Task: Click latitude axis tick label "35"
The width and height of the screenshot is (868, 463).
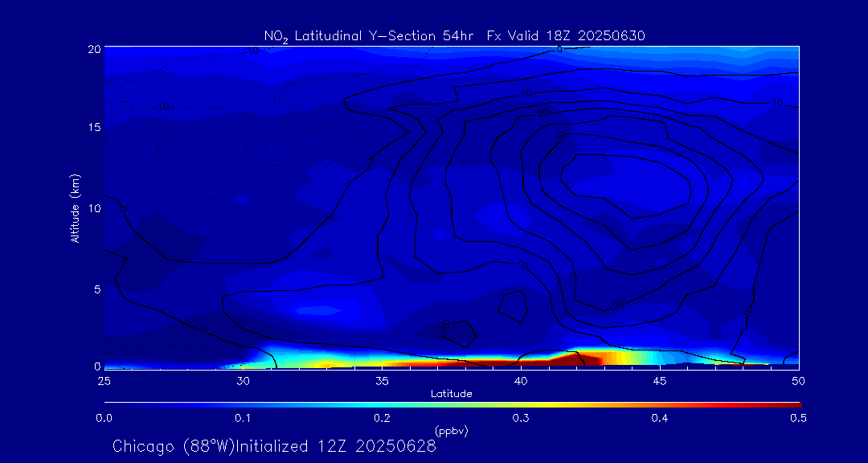Action: coord(382,381)
